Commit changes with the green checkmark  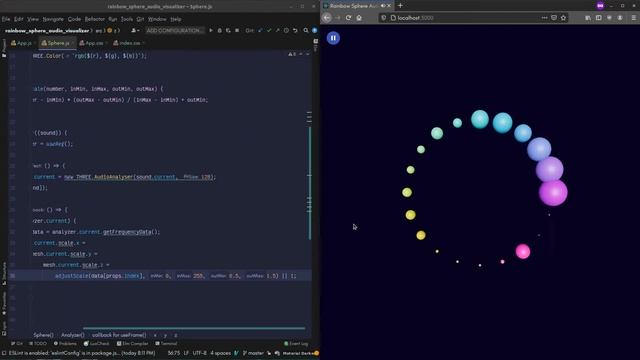(x=269, y=31)
